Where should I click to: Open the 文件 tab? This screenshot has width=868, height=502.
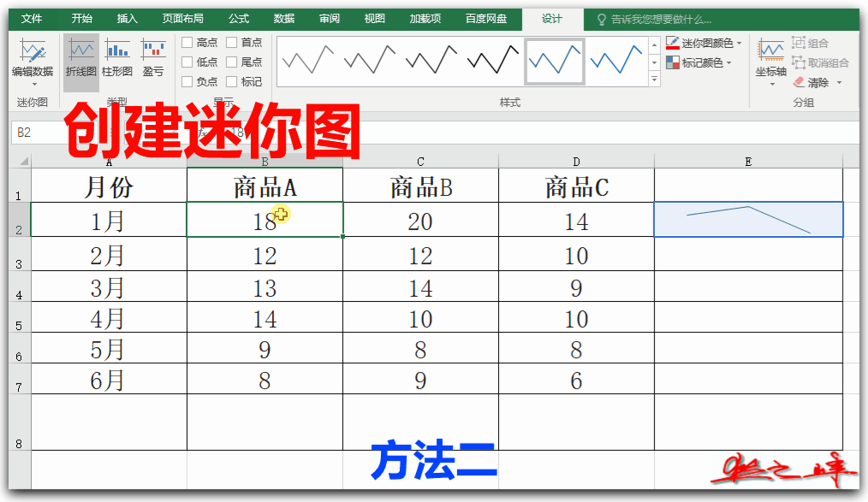[x=32, y=19]
